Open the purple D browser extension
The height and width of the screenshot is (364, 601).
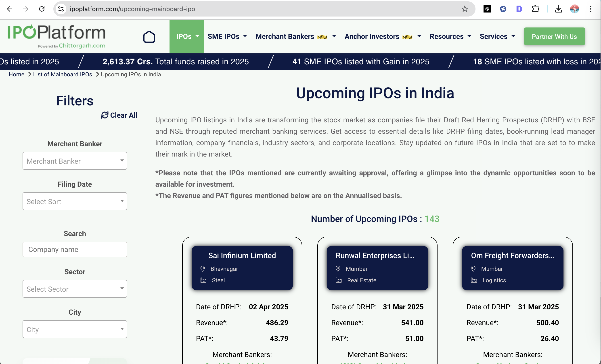(519, 9)
